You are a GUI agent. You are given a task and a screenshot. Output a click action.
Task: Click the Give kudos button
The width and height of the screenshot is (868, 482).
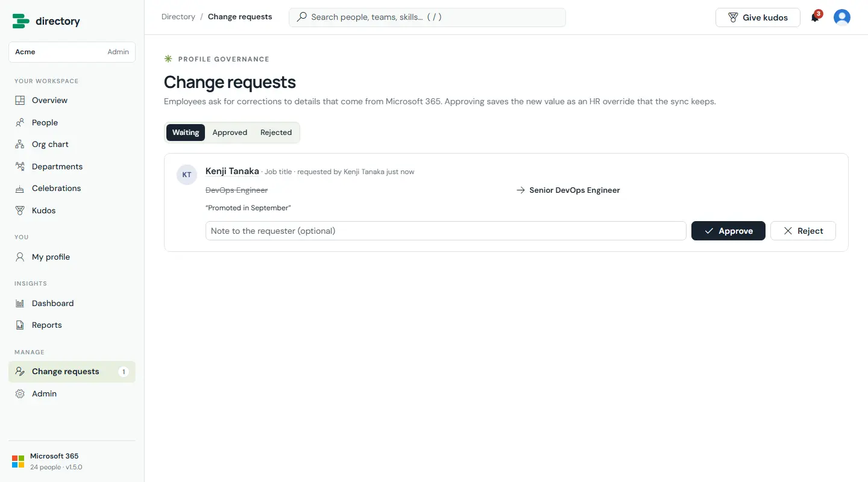point(758,17)
